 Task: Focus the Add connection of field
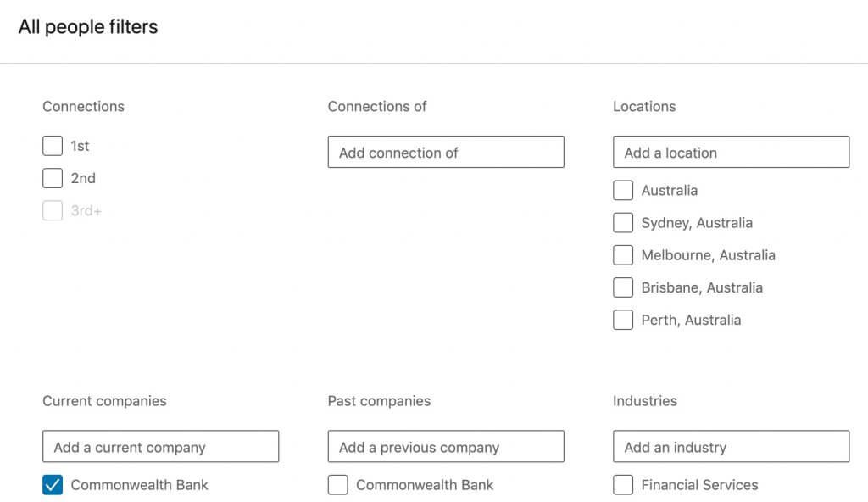click(x=446, y=152)
